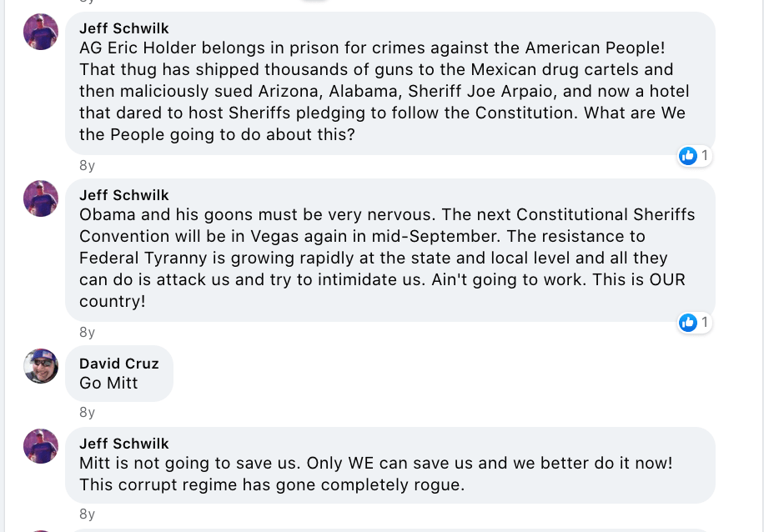Open Jeff Schwilk's avatar beside Mitt reply
This screenshot has height=532, width=764.
41,447
